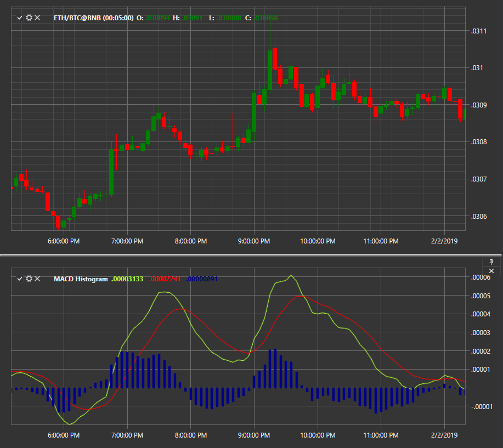Close the MACD pane with X button
The width and height of the screenshot is (503, 448).
491,271
